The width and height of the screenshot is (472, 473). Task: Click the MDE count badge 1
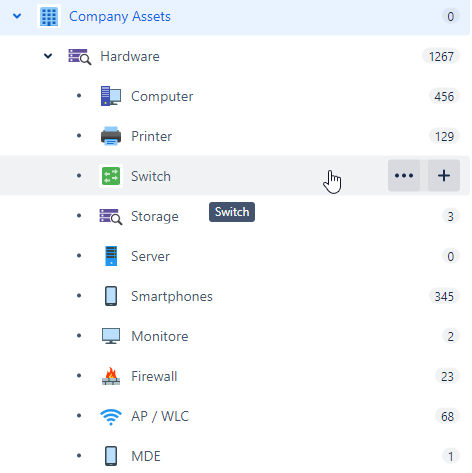tap(451, 456)
